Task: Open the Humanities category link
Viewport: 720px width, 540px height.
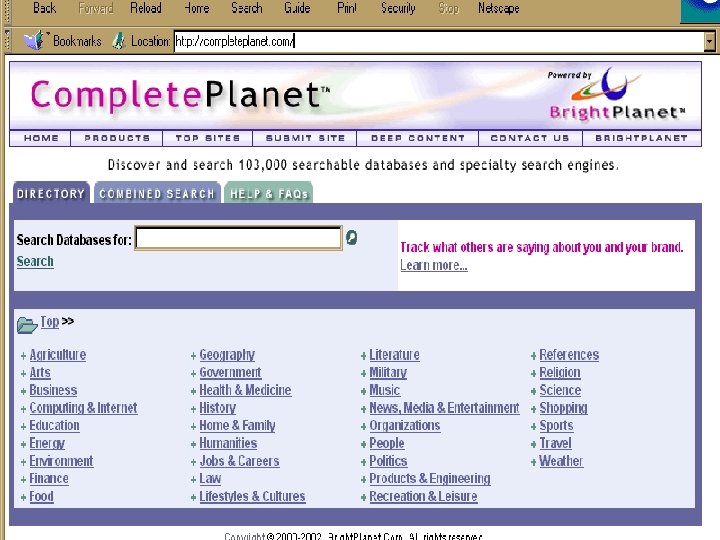Action: click(228, 444)
